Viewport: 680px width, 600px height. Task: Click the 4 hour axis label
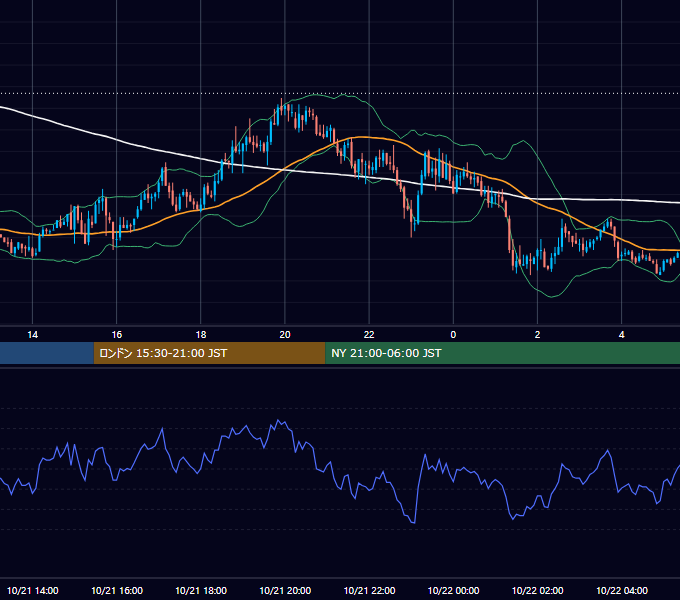[x=621, y=335]
